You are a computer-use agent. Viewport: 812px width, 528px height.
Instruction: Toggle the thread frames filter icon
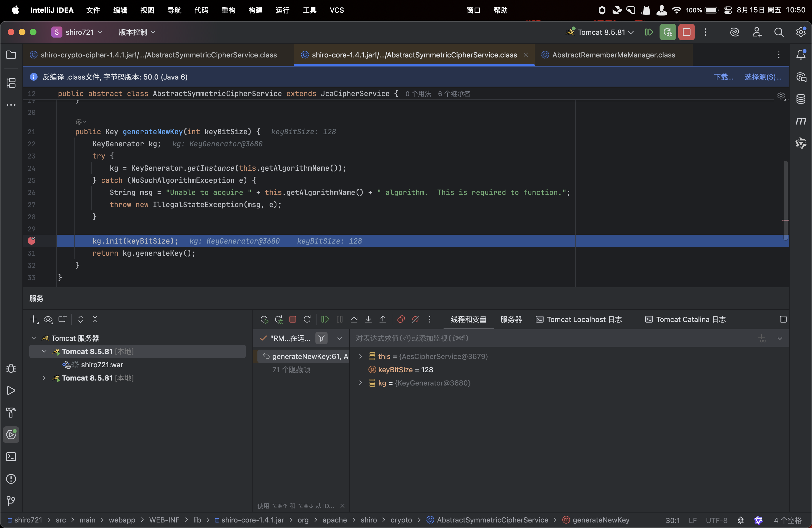(x=321, y=338)
